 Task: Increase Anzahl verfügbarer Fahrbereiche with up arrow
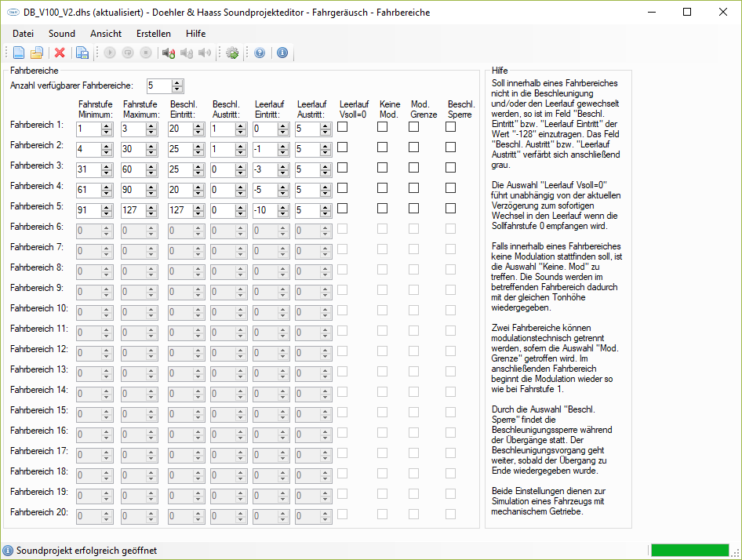(177, 83)
